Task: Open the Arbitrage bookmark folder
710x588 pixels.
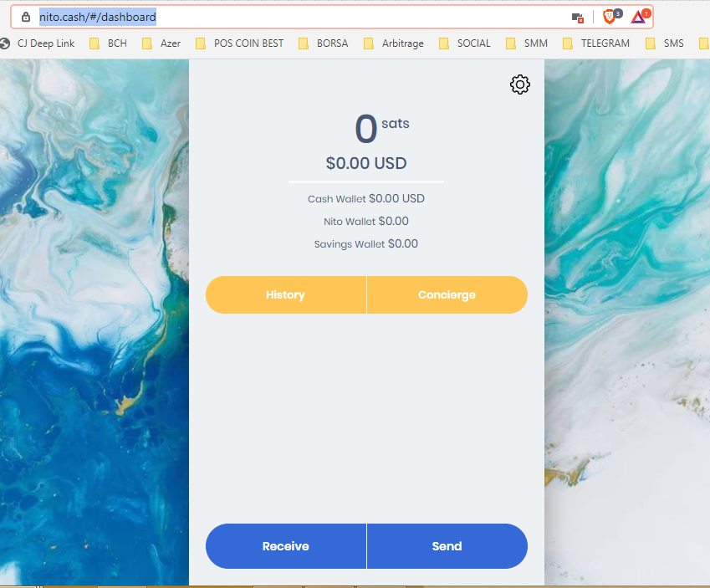Action: (x=394, y=43)
